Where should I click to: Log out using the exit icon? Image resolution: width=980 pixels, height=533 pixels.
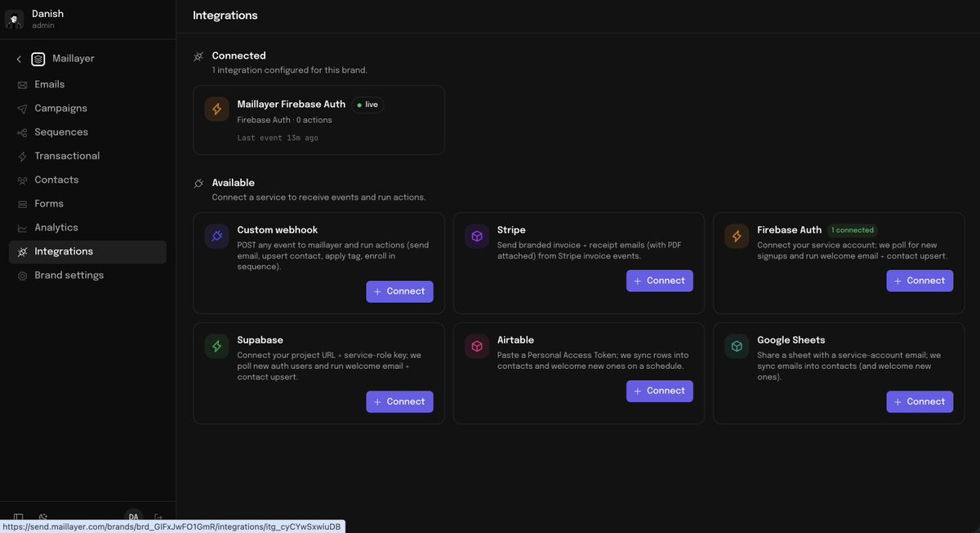click(158, 517)
